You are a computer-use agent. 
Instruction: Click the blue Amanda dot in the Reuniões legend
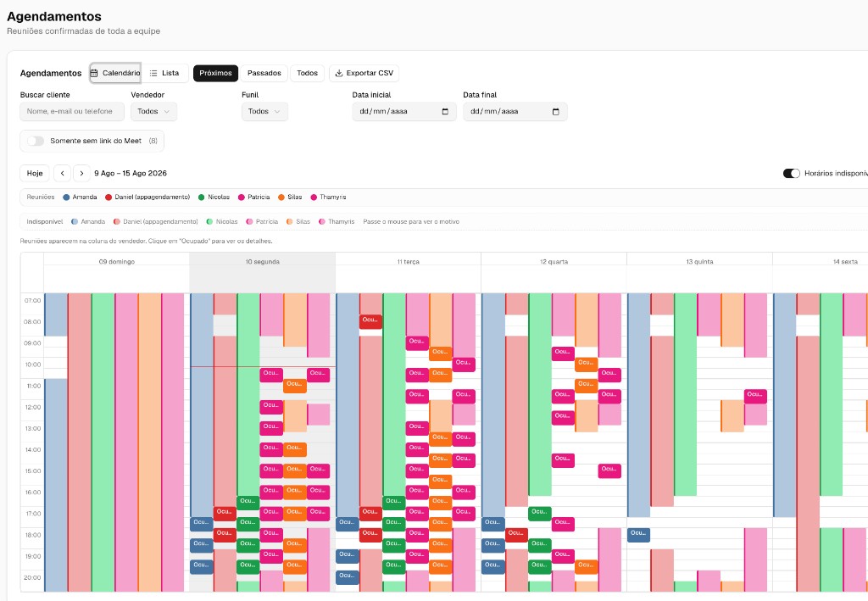(66, 197)
